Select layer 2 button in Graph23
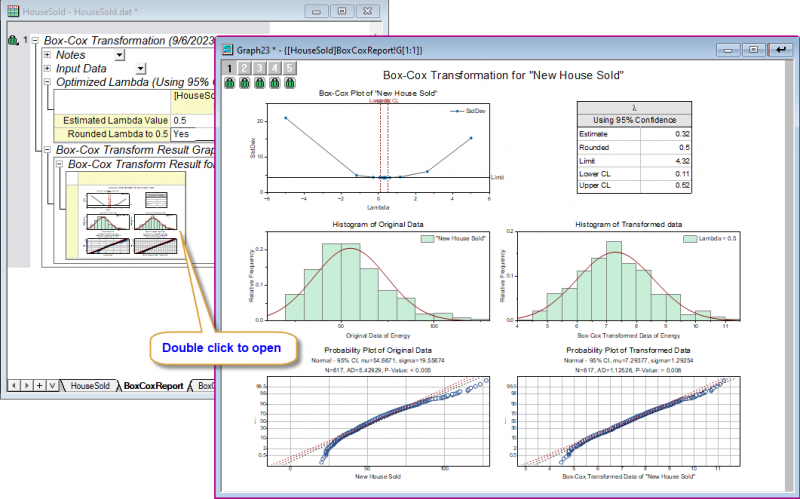This screenshot has height=499, width=800. coord(244,68)
